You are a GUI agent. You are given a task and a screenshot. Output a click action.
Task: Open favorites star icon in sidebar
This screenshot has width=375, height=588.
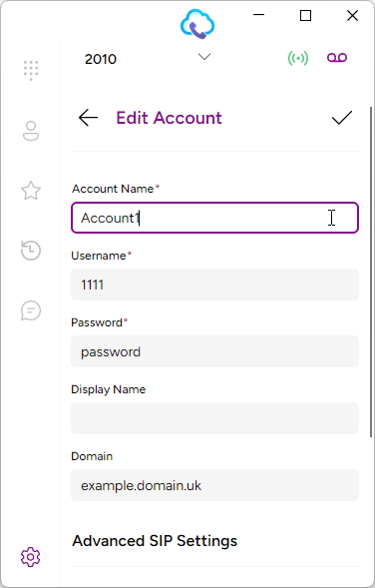click(31, 191)
